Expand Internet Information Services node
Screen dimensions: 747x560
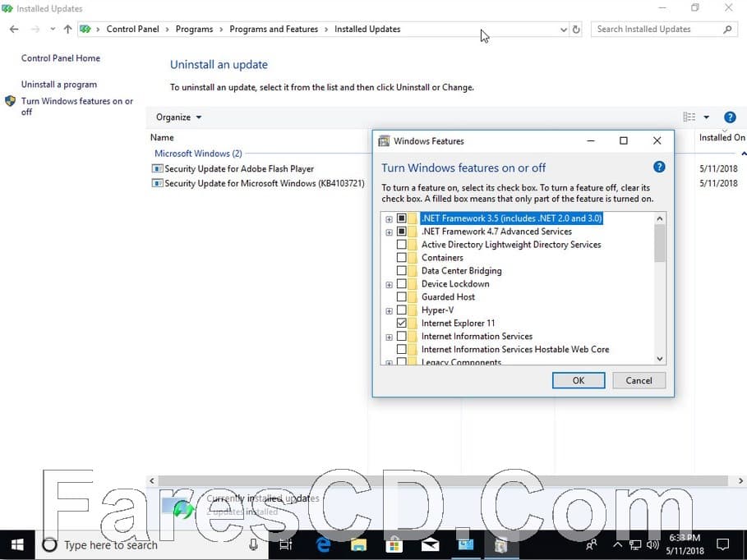[x=390, y=337]
